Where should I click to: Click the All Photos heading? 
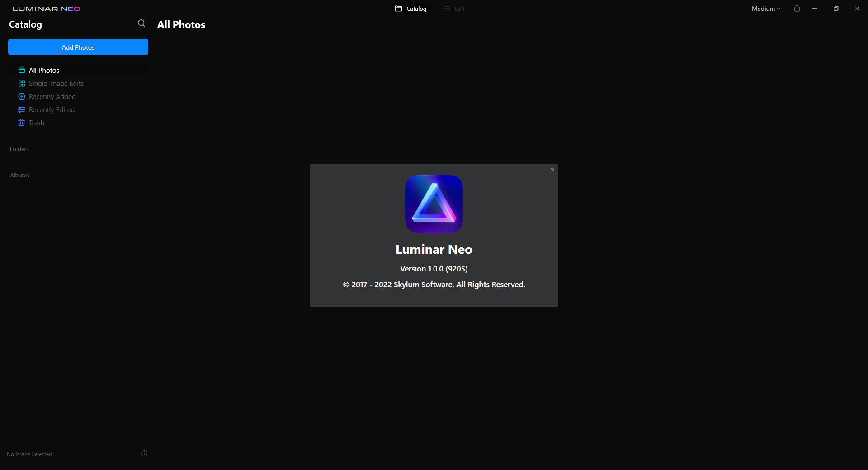point(181,24)
